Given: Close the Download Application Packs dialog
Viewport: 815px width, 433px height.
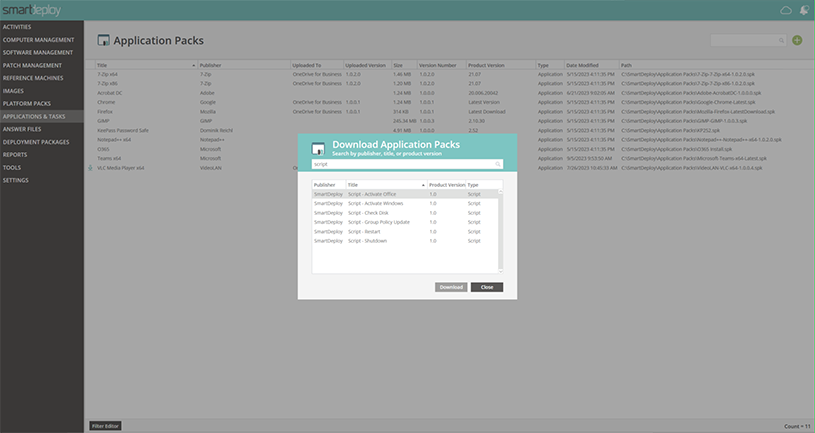Looking at the screenshot, I should (x=487, y=287).
